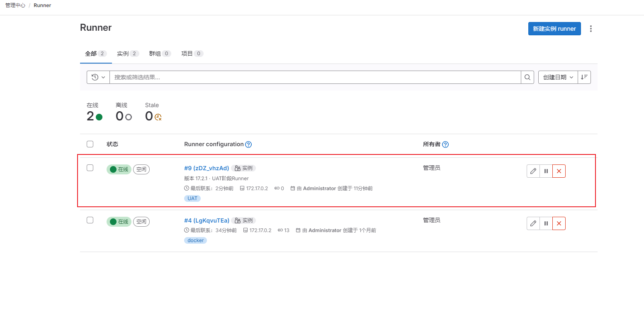644x311 pixels.
Task: Click the Runner configuration column header
Action: [214, 144]
